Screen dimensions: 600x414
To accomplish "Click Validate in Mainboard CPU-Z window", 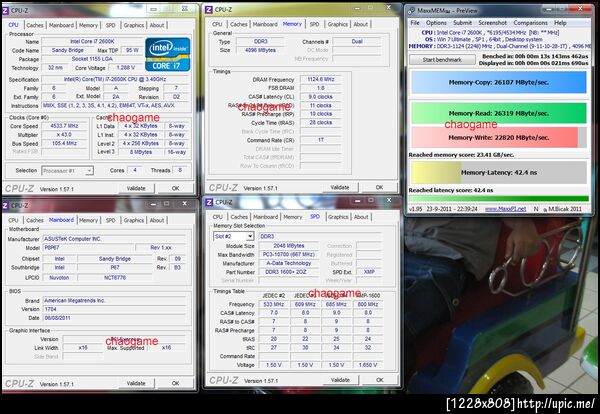I will 136,383.
